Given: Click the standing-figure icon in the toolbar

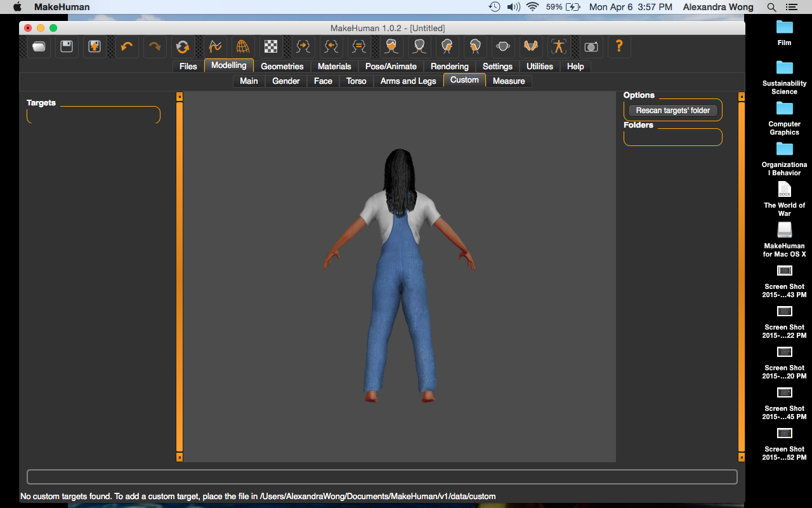Looking at the screenshot, I should coord(559,46).
